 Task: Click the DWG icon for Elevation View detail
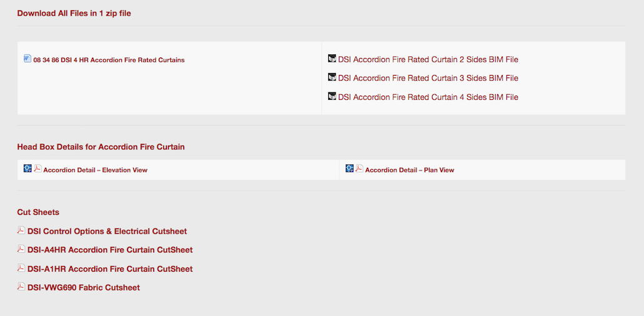coord(28,169)
